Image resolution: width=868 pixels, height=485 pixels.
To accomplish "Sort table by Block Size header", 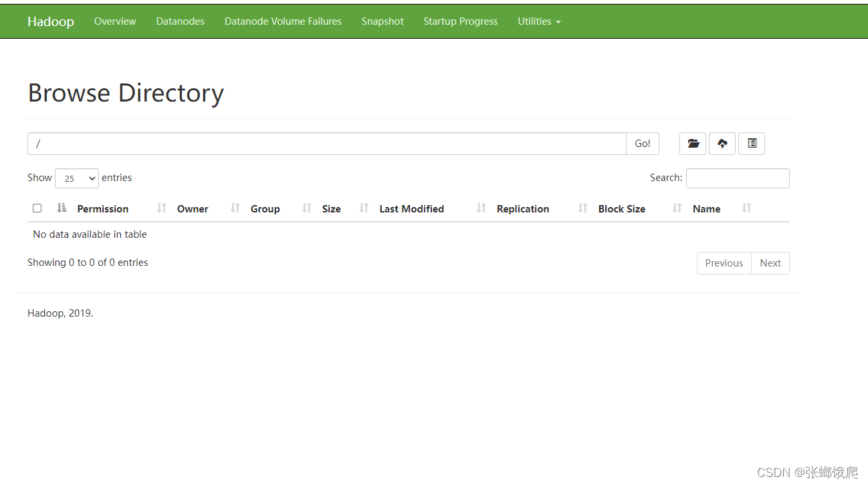I will [x=622, y=209].
